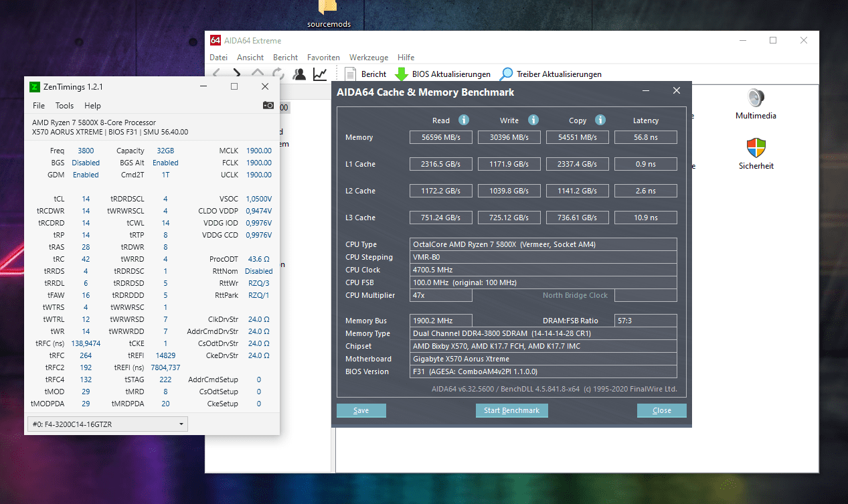Minimize the Cache & Memory Benchmark dialog
This screenshot has height=504, width=848.
coord(646,91)
